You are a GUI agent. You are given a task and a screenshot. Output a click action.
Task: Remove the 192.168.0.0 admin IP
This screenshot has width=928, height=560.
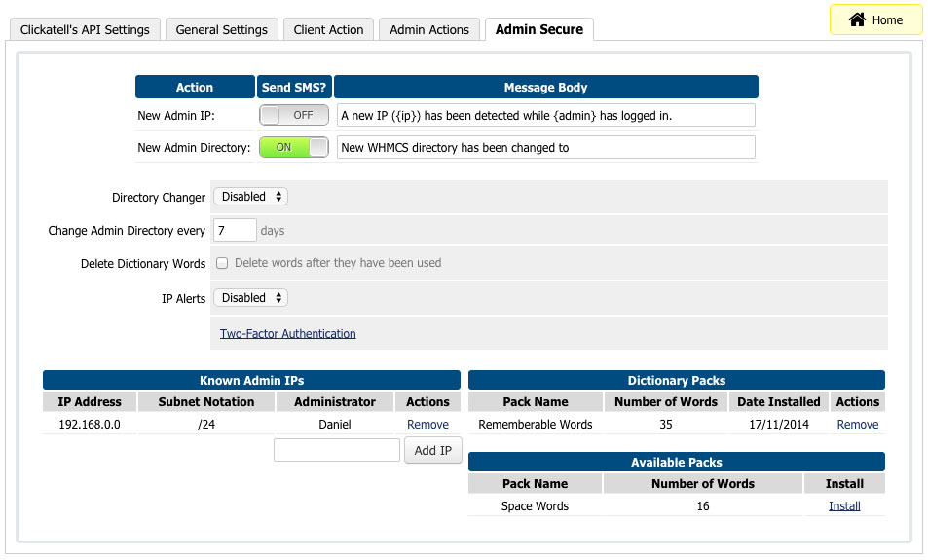[x=427, y=425]
